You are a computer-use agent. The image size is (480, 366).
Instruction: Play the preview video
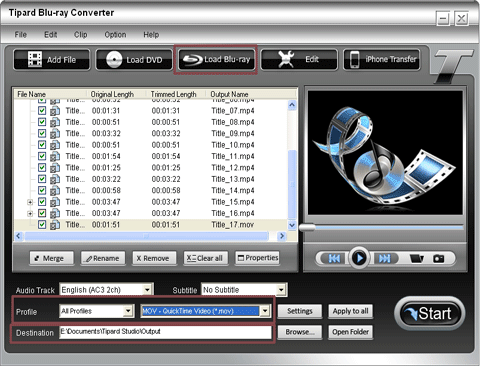[359, 258]
